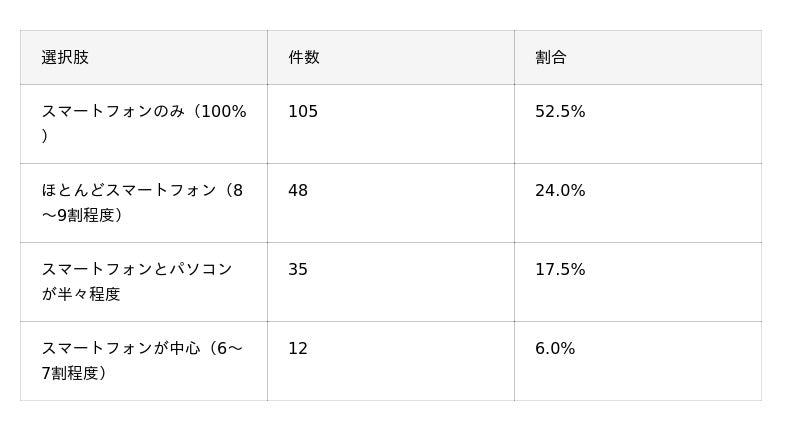
Task: Click the 7割程度 text line
Action: coord(74,373)
